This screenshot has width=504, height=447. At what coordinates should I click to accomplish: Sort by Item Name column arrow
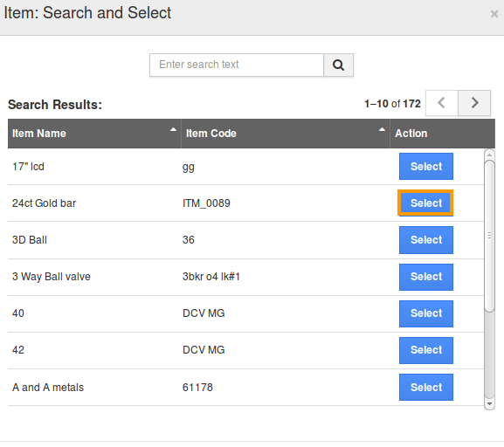click(x=173, y=129)
